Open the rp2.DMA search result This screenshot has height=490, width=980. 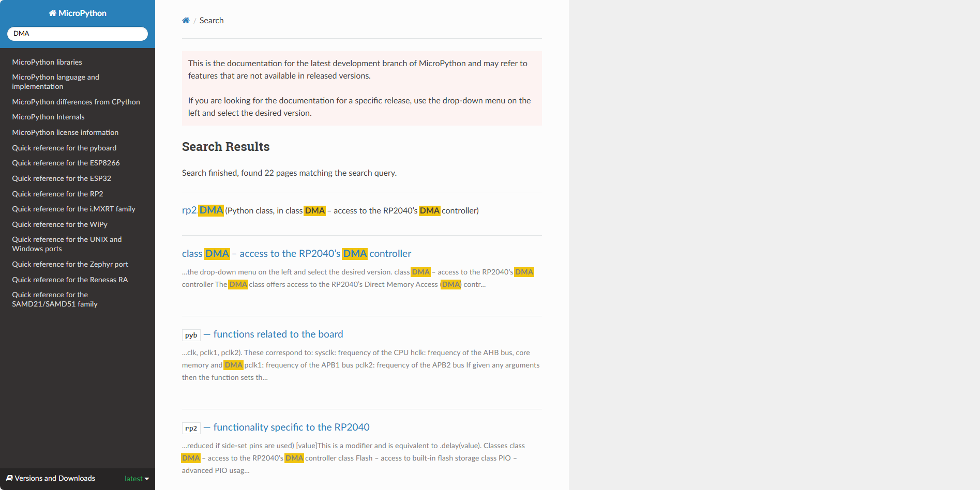coord(203,210)
